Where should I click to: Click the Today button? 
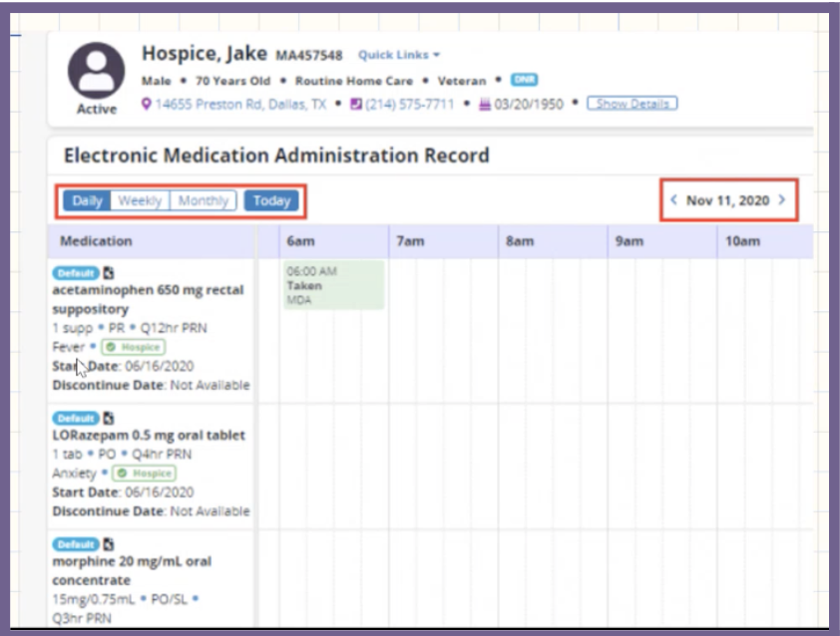point(271,200)
